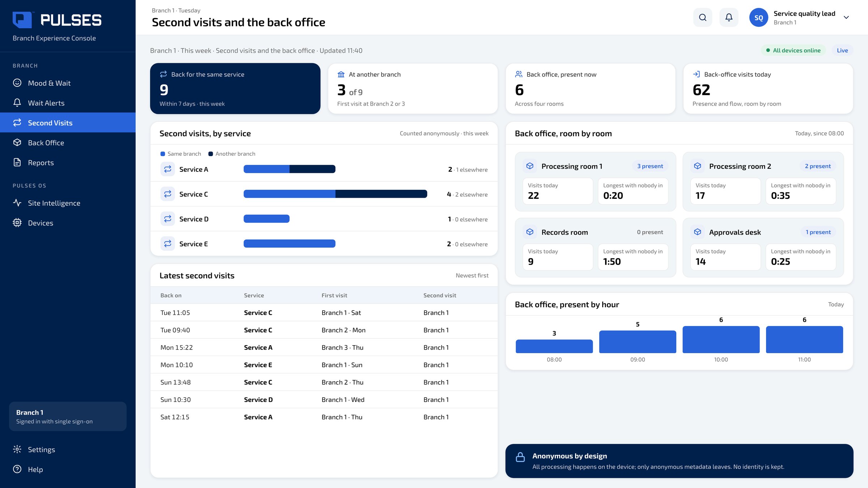This screenshot has height=488, width=868.
Task: Select the Tue 11:05 row
Action: click(x=324, y=313)
